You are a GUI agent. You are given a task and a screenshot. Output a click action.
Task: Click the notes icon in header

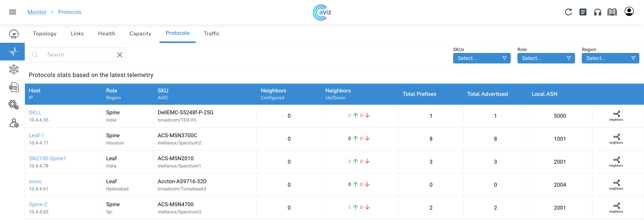click(583, 12)
